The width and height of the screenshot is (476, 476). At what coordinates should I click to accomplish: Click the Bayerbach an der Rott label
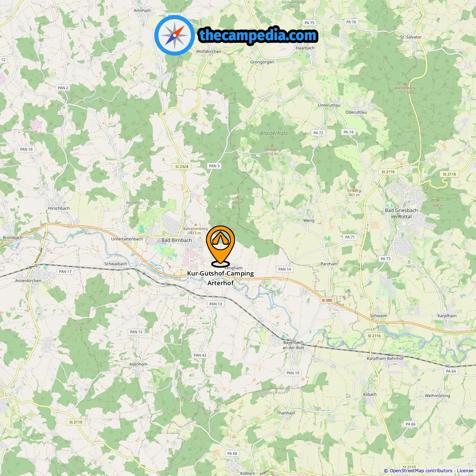click(x=293, y=345)
